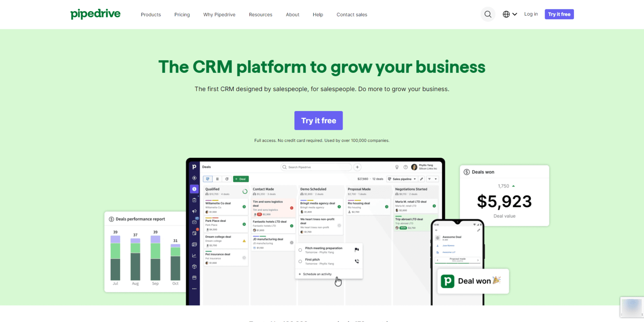Select the pipeline board view icon
Viewport: 644px width, 322px height.
coord(208,179)
